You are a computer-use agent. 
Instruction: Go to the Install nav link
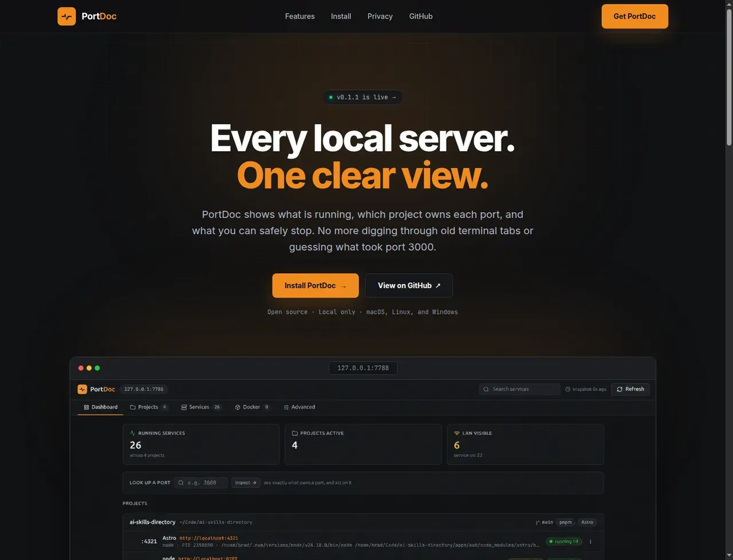341,16
